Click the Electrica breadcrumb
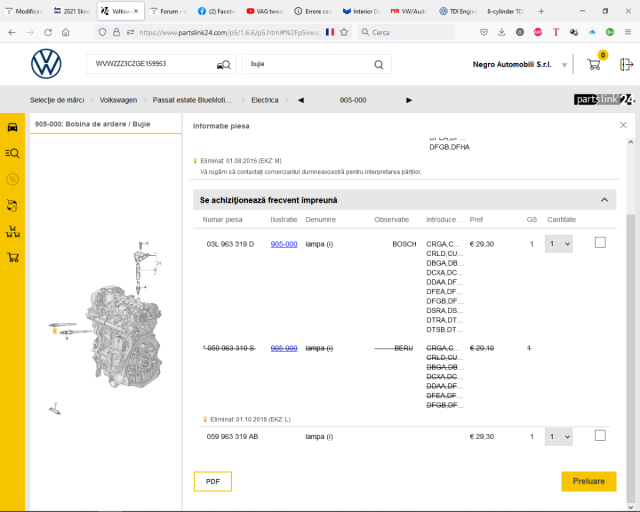Screen dimensions: 640x512 (x=264, y=100)
